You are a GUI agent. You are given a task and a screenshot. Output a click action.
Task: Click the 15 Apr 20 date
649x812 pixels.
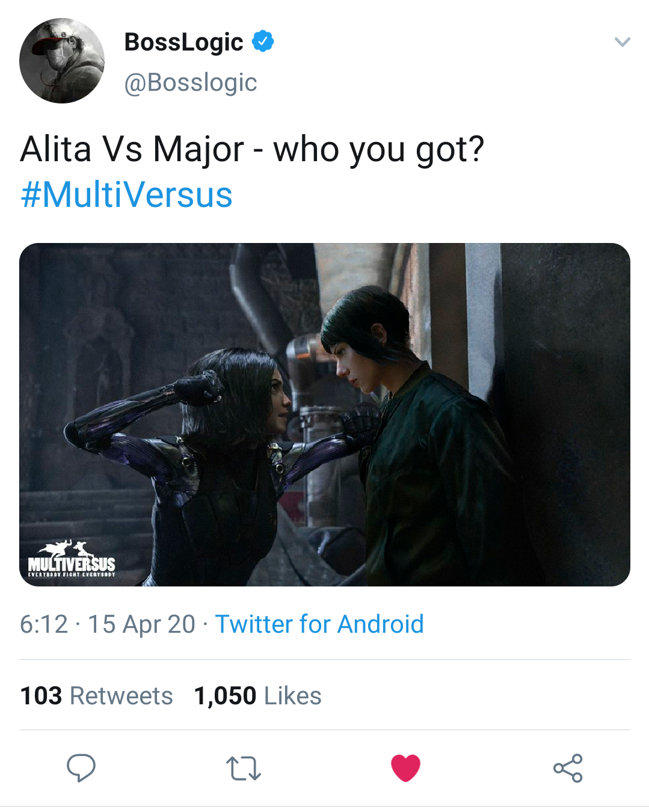click(141, 624)
